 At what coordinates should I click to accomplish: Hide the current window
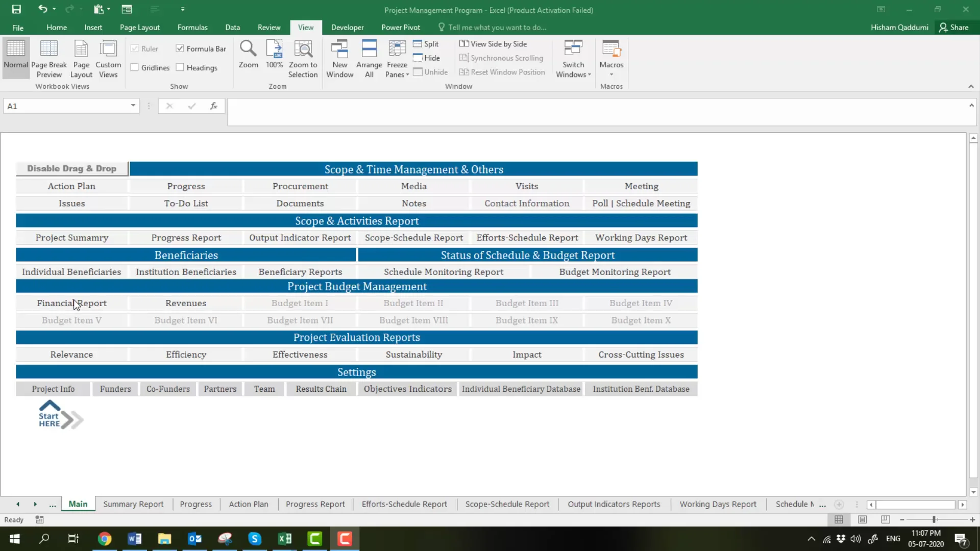(426, 58)
